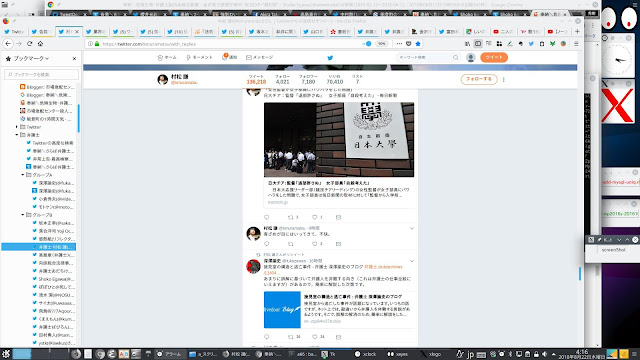This screenshot has height=360, width=640.
Task: Click the フォローする button
Action: pos(479,79)
